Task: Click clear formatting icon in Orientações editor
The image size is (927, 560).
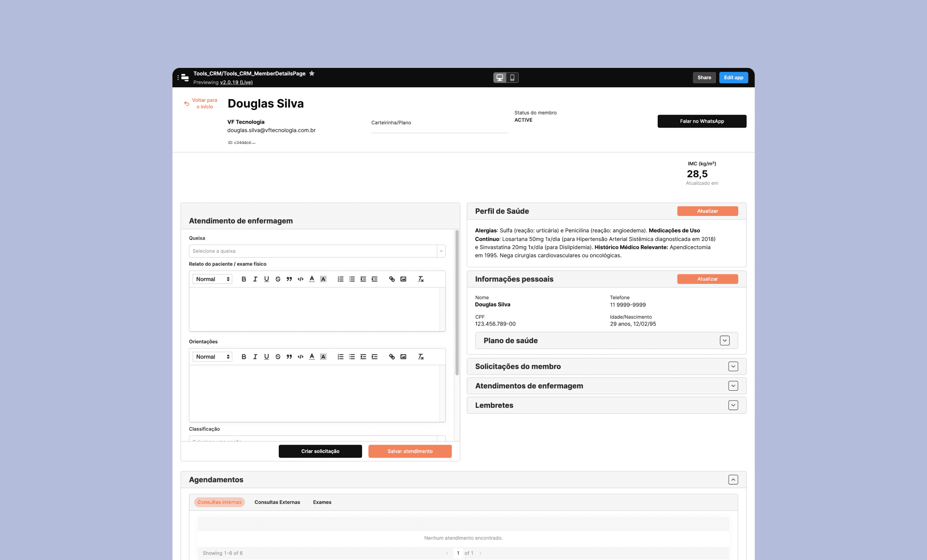Action: (420, 357)
